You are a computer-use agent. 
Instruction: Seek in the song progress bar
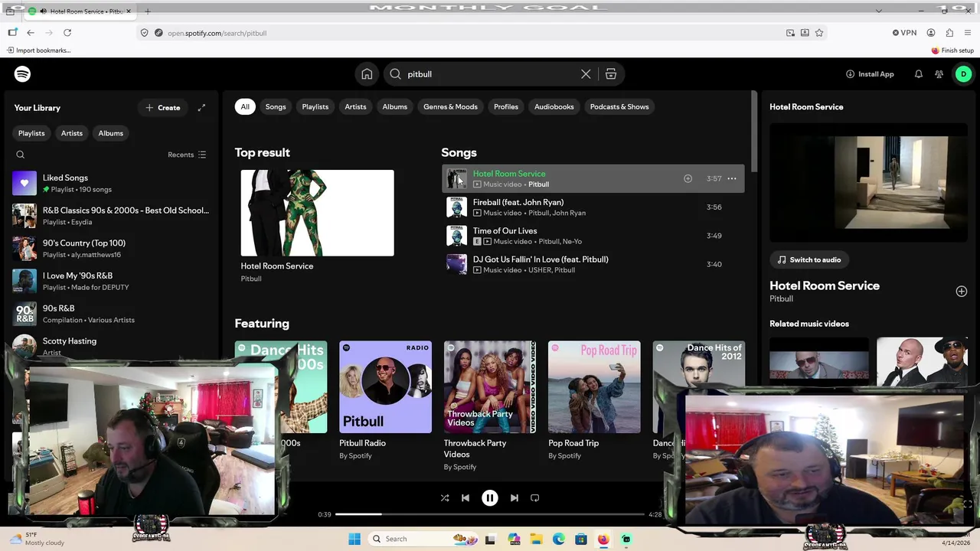pos(489,514)
